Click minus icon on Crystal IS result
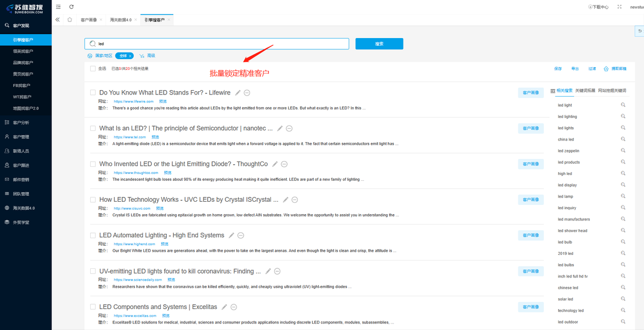Viewport: 644px width, 330px height. click(x=295, y=200)
